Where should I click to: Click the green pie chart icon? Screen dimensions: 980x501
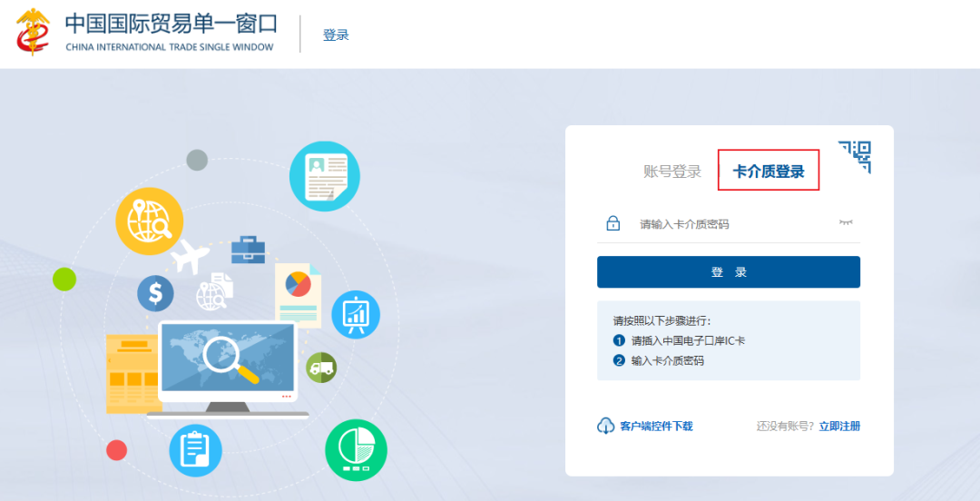357,449
